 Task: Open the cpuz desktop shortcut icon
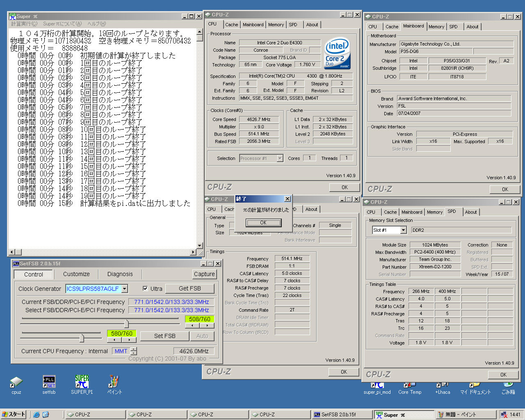(16, 383)
